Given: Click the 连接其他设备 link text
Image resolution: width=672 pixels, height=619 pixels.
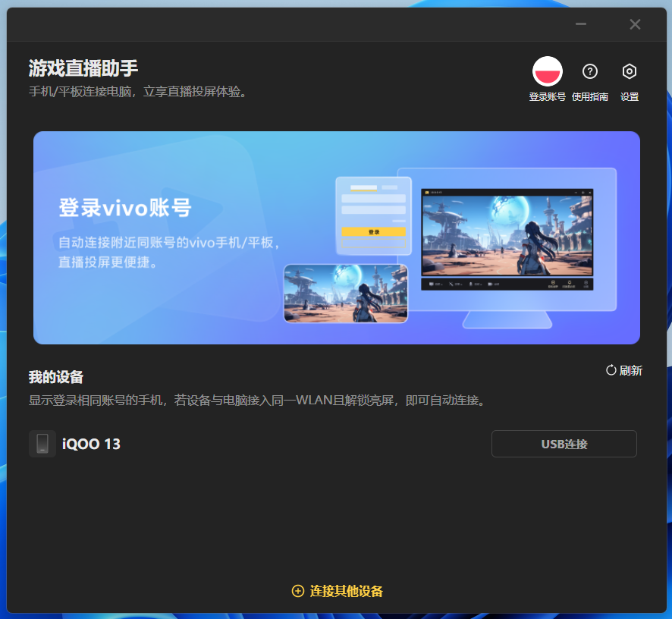Looking at the screenshot, I should [347, 591].
